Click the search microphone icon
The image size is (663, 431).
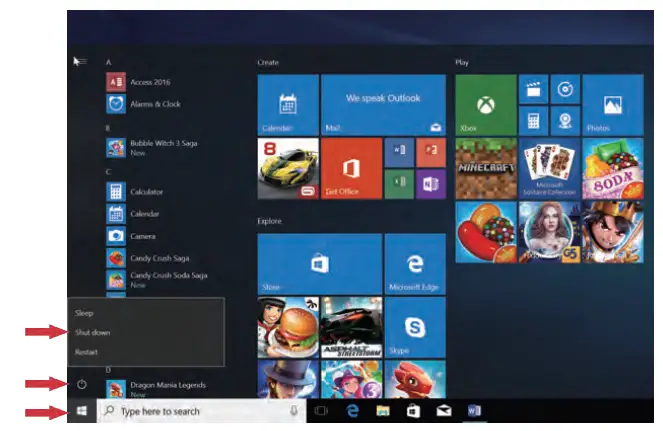coord(294,411)
